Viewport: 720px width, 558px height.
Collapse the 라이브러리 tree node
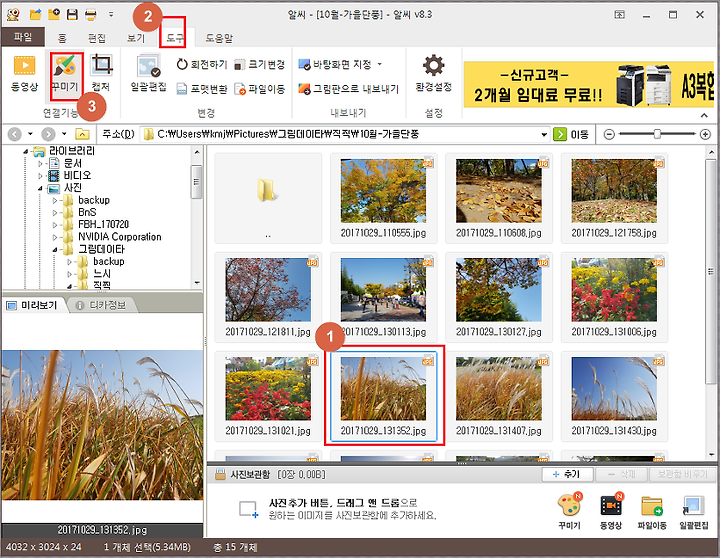pos(26,151)
